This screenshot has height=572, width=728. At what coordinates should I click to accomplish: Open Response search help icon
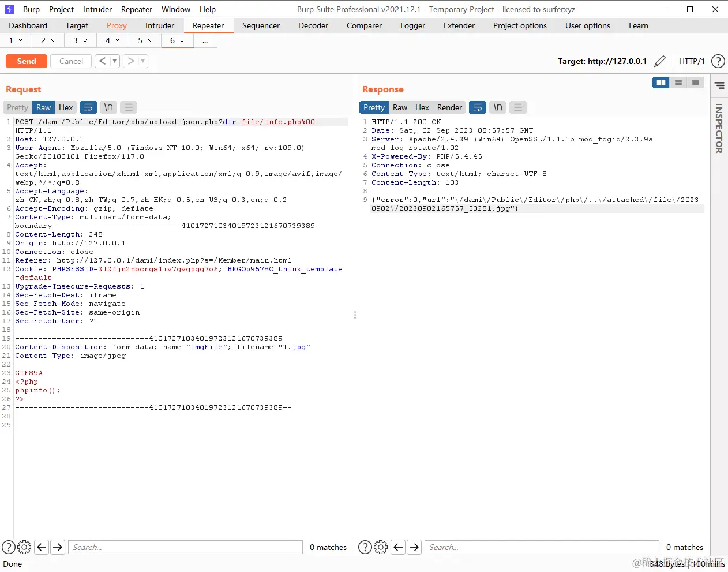[365, 547]
